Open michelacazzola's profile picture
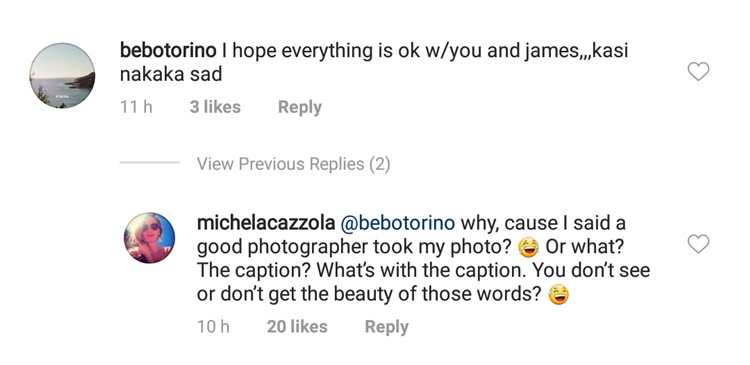The height and width of the screenshot is (365, 750). (149, 238)
